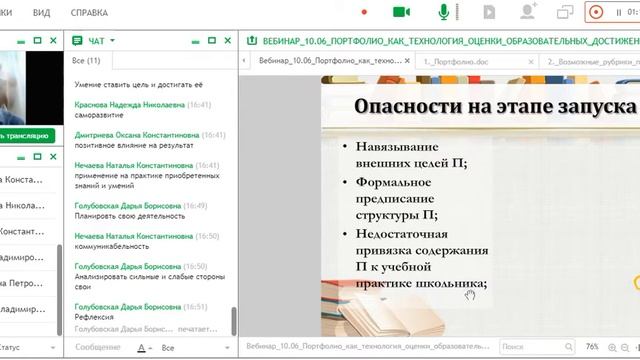This screenshot has width=640, height=360.
Task: Close the chat panel
Action: 228,40
